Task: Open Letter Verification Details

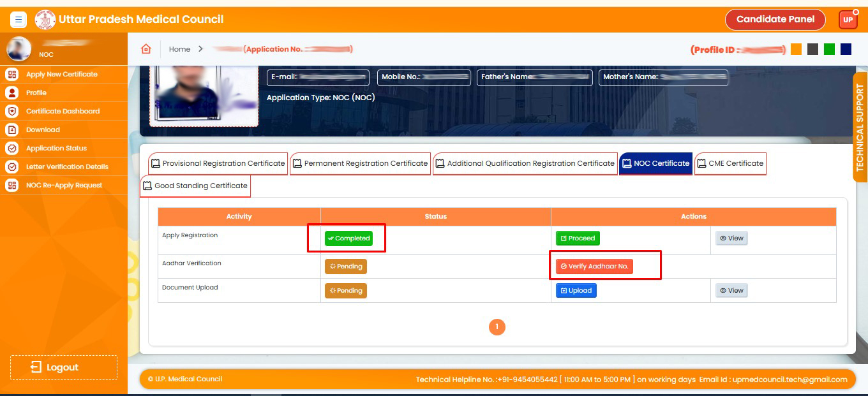Action: tap(67, 166)
